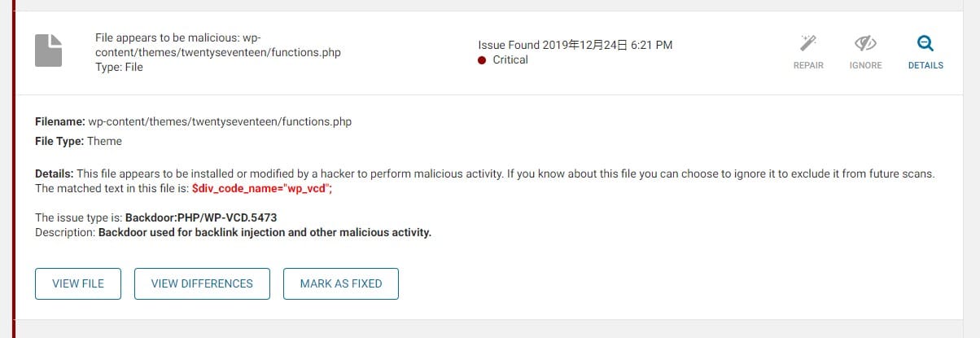This screenshot has height=338, width=980.
Task: Click the Critical severity label
Action: click(x=510, y=59)
